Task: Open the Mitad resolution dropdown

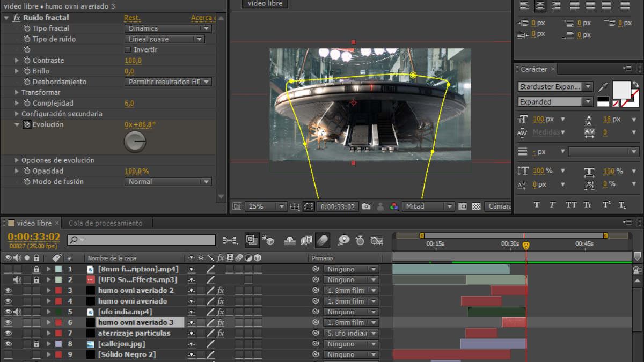Action: [429, 206]
